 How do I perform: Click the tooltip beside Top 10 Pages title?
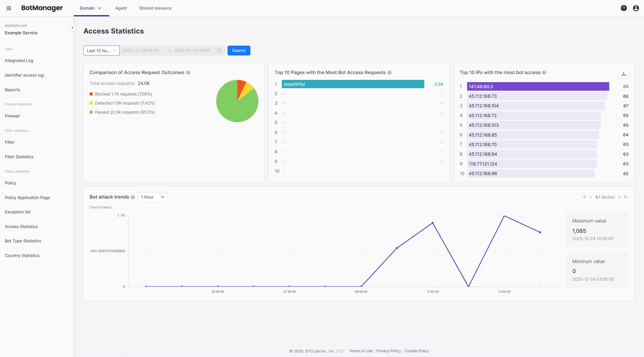click(x=389, y=72)
